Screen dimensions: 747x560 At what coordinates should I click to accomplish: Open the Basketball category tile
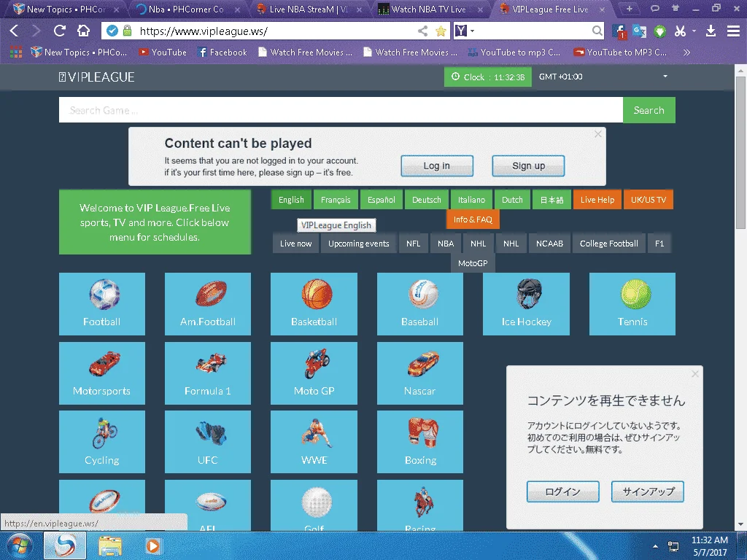tap(314, 304)
